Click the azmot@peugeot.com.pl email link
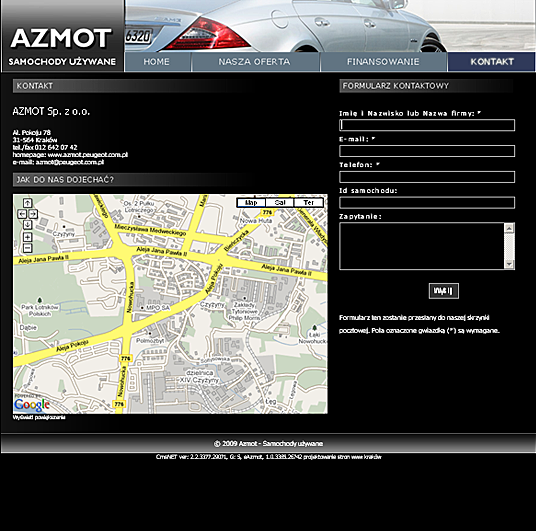 tap(70, 162)
